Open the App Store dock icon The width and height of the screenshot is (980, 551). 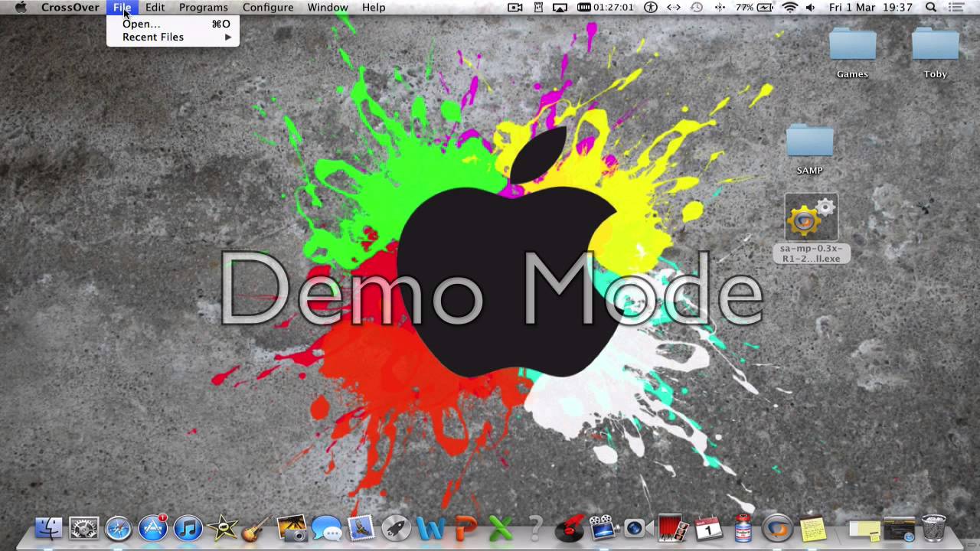[x=152, y=528]
